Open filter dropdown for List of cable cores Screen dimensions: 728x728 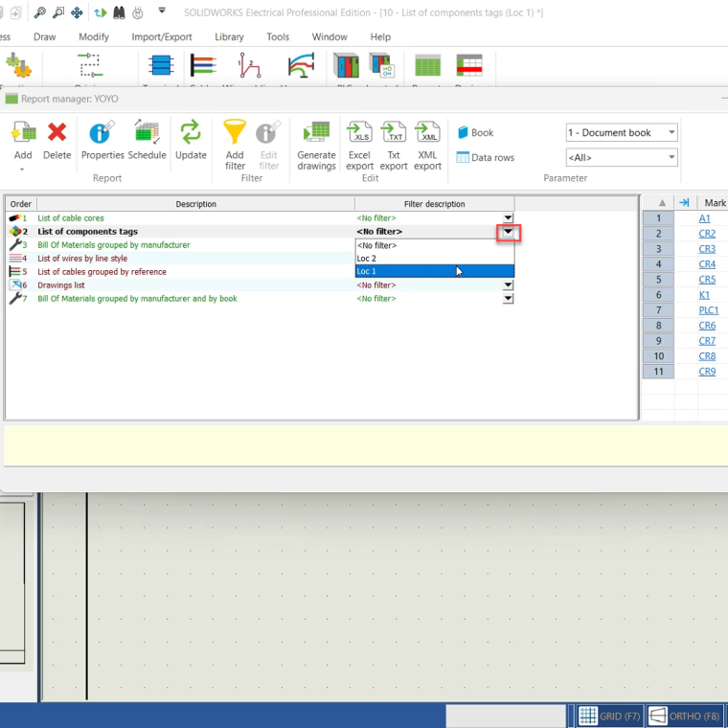pyautogui.click(x=508, y=217)
